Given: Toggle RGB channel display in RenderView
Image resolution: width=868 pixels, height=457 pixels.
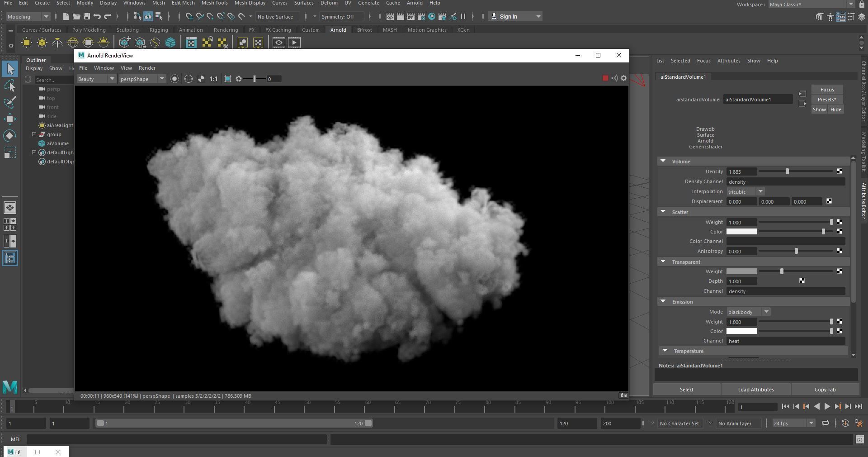Looking at the screenshot, I should click(188, 79).
